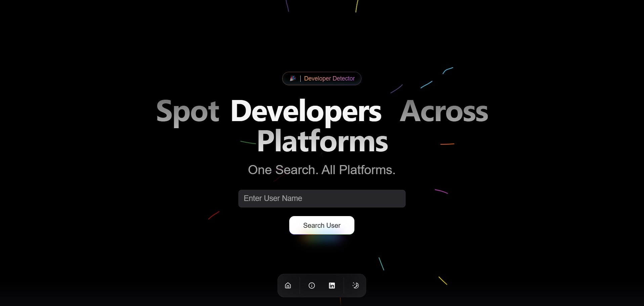Viewport: 644px width, 306px height.
Task: Switch the site theme using the crescent moon
Action: click(355, 286)
